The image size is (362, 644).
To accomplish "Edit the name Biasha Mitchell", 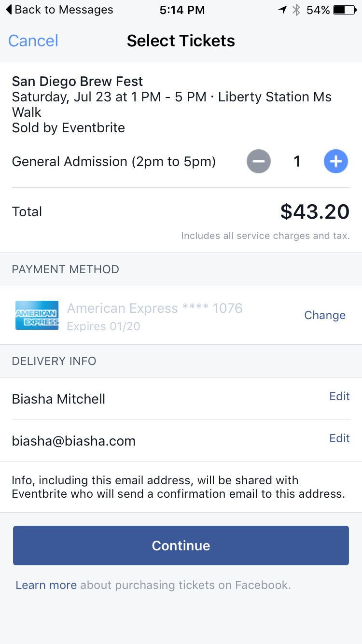I will (x=339, y=396).
